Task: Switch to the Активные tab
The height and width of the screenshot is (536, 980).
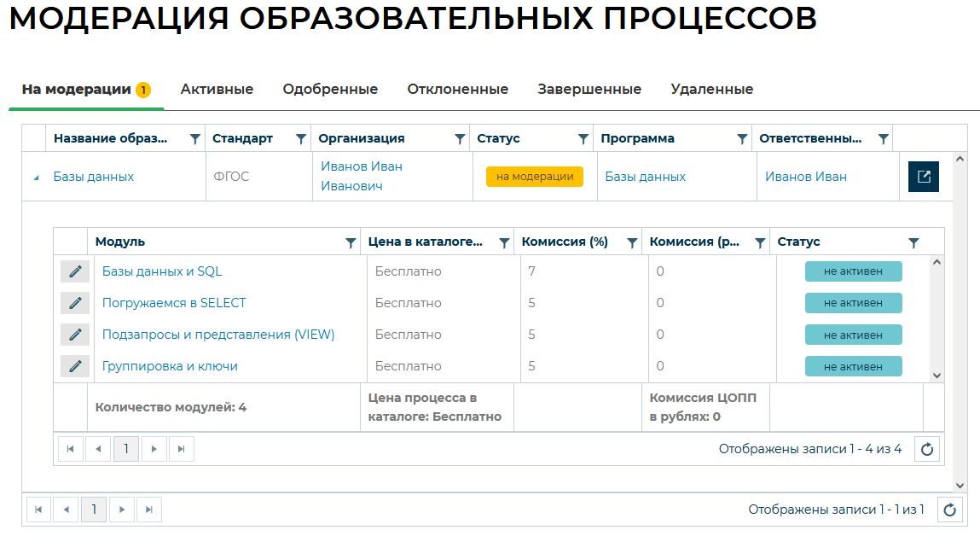Action: [x=217, y=89]
